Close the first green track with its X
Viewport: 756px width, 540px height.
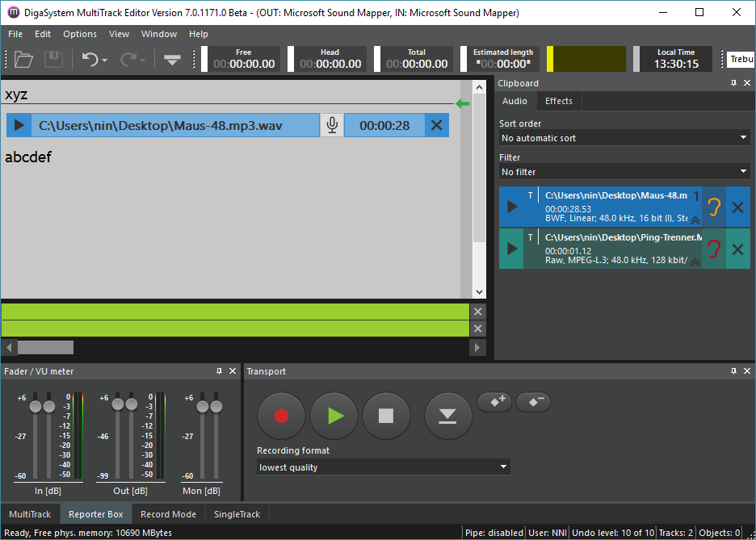478,312
